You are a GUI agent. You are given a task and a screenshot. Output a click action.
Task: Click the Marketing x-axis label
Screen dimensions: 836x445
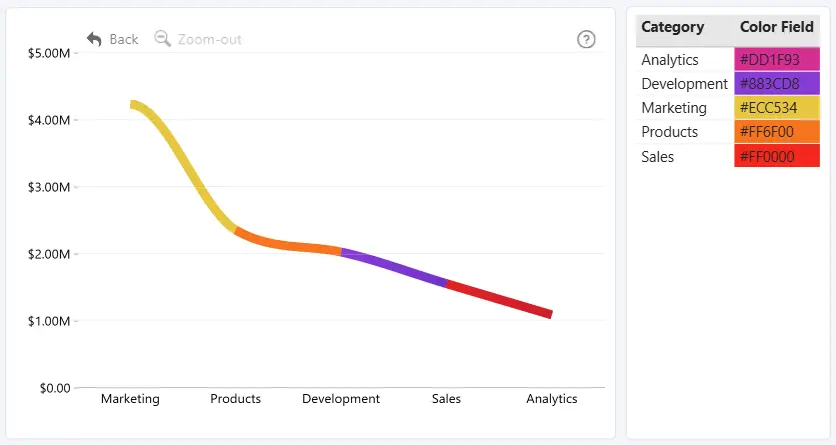(x=130, y=399)
